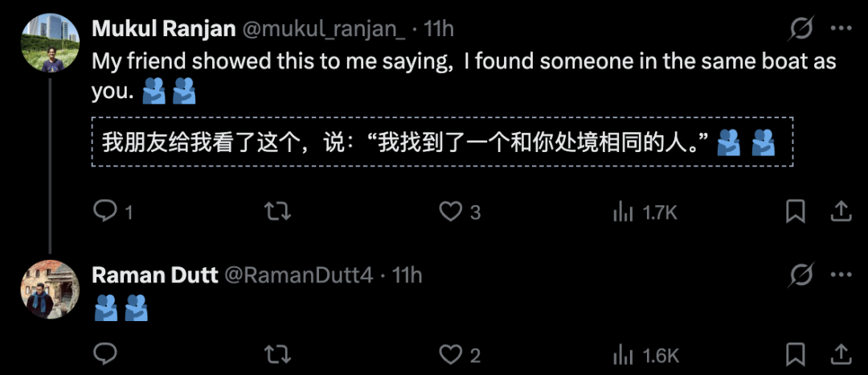Share Mukul Ranjan's tweet
The height and width of the screenshot is (375, 868).
(x=840, y=212)
